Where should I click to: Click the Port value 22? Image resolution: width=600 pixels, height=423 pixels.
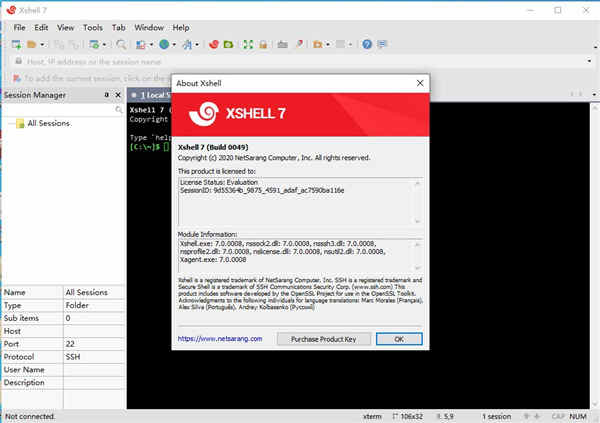click(70, 344)
